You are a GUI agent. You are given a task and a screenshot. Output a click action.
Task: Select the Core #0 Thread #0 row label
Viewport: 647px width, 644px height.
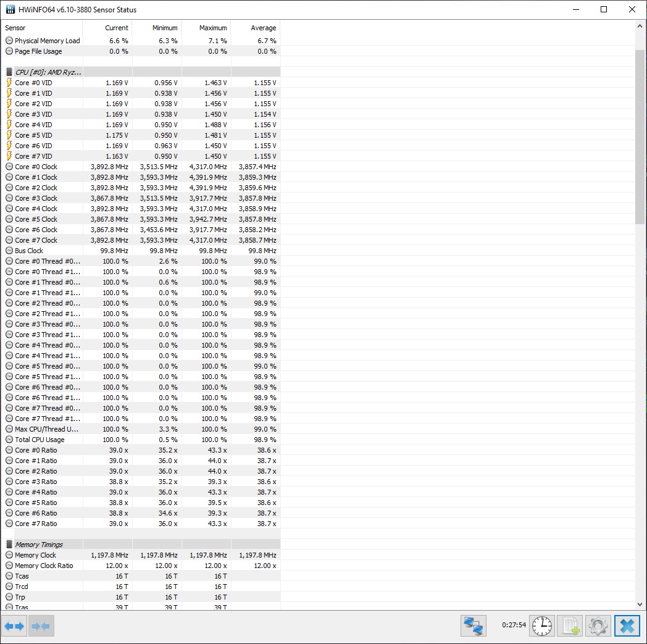click(x=48, y=261)
